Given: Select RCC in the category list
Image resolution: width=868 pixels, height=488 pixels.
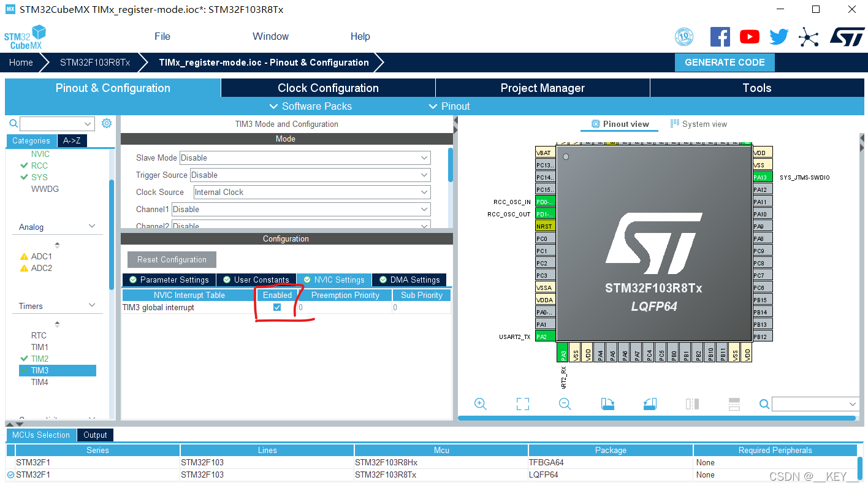Looking at the screenshot, I should point(39,166).
